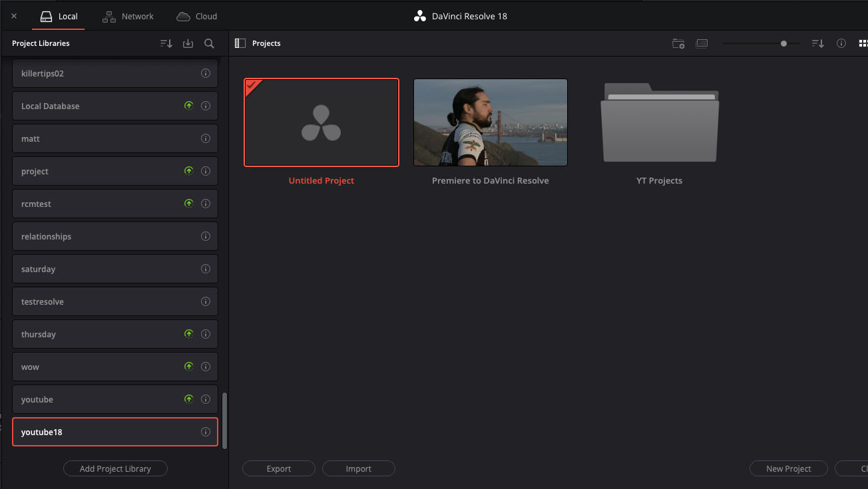Viewport: 868px width, 489px height.
Task: Select the wow library
Action: click(x=115, y=367)
